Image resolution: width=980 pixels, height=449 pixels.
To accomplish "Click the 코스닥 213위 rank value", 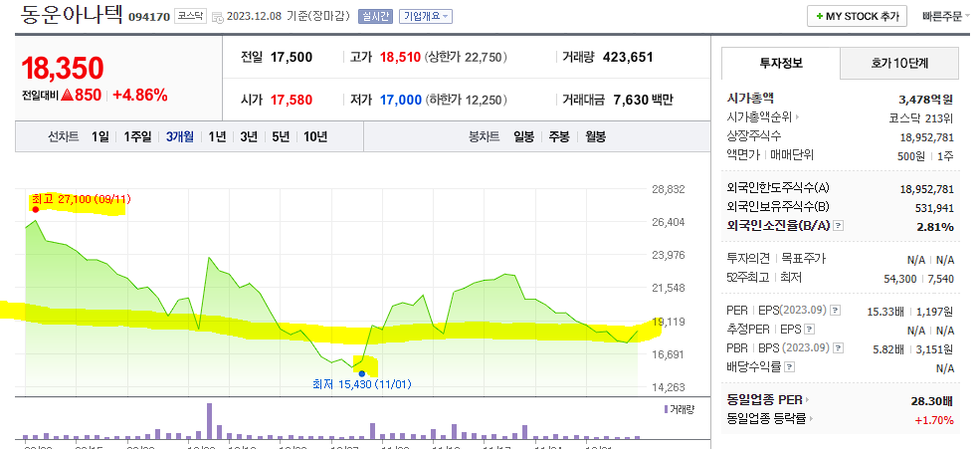I will 921,117.
